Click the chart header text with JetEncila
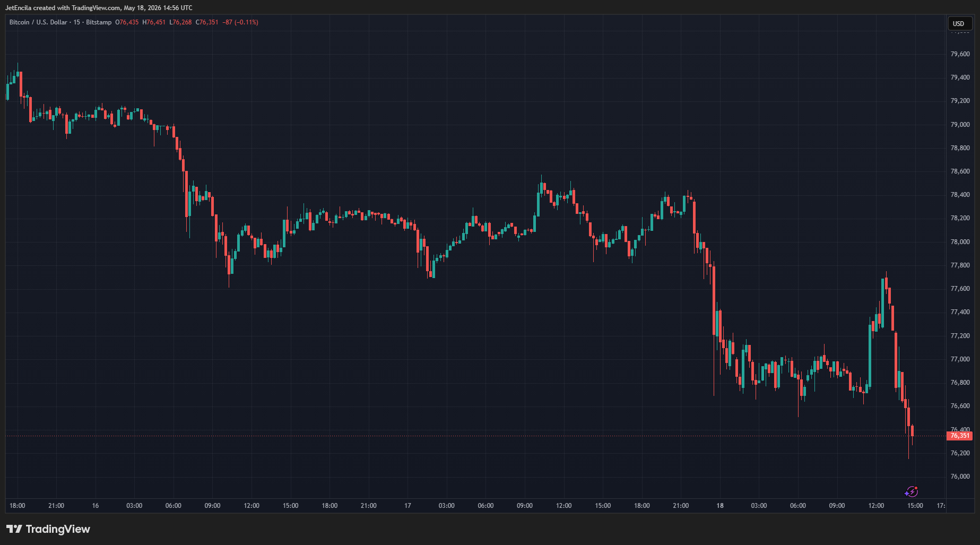This screenshot has height=545, width=980. 99,8
